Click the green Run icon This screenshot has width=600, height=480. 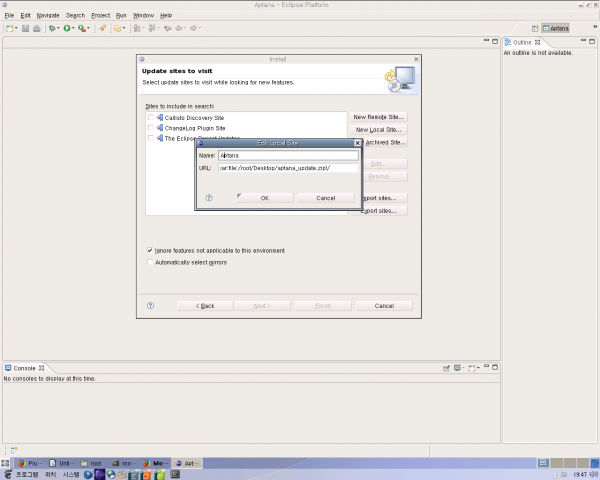pyautogui.click(x=67, y=28)
